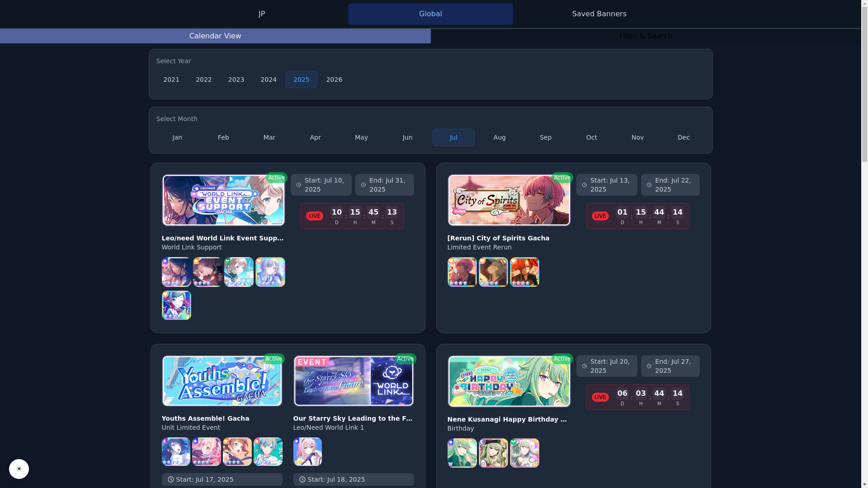Open the Saved Banners tab

pos(599,14)
